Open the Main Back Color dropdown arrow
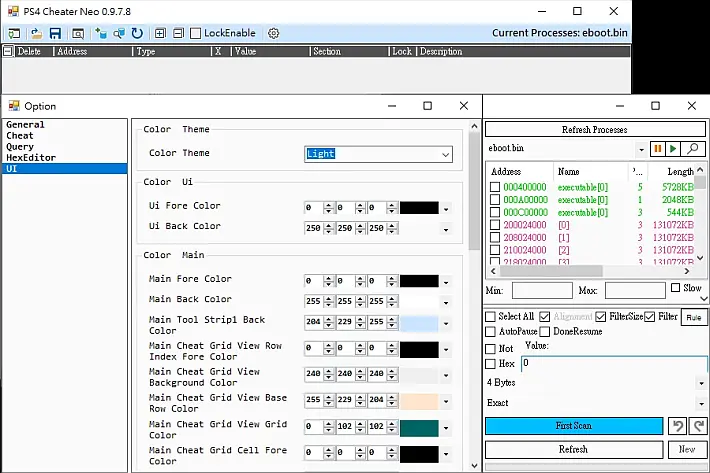 (446, 303)
